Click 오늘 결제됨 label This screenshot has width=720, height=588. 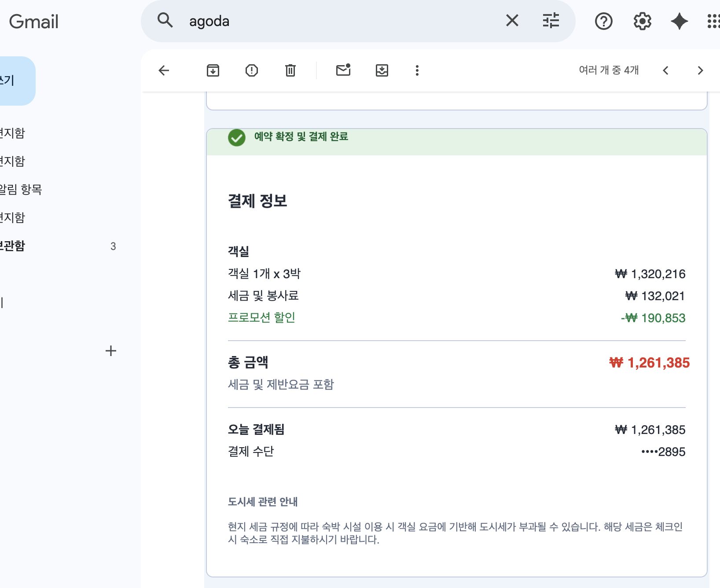point(256,430)
